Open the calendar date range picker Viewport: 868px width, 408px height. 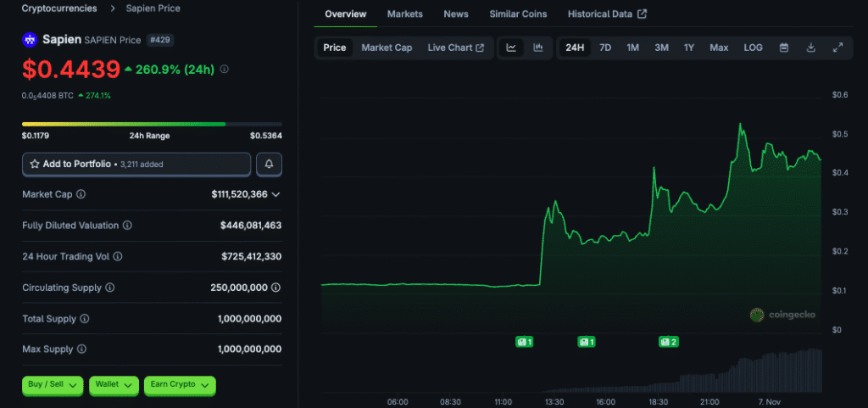tap(784, 48)
